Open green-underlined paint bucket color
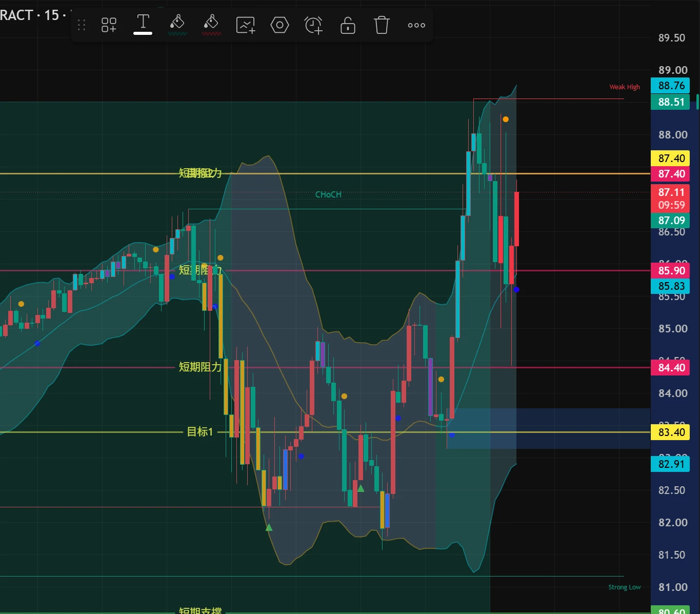The height and width of the screenshot is (614, 700). tap(177, 24)
